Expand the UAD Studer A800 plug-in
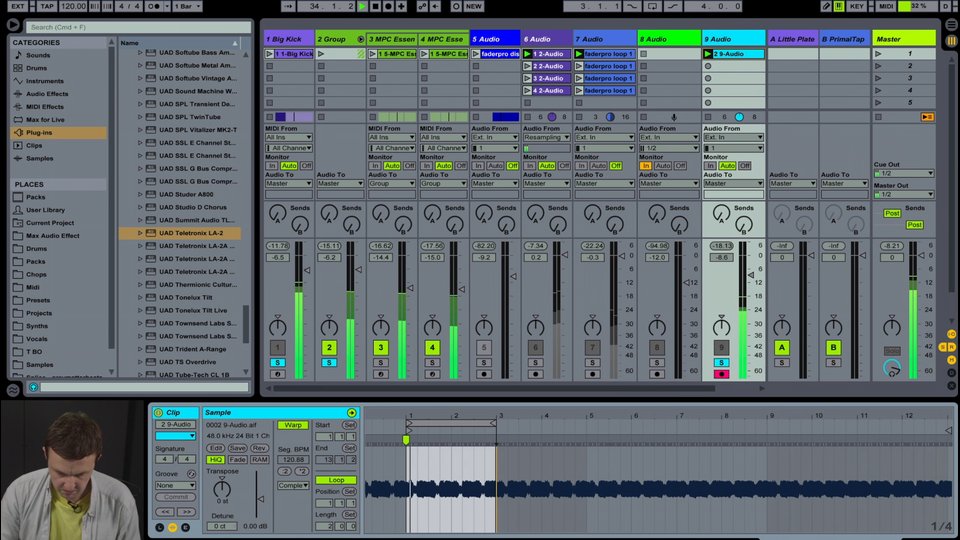The height and width of the screenshot is (540, 960). (140, 194)
